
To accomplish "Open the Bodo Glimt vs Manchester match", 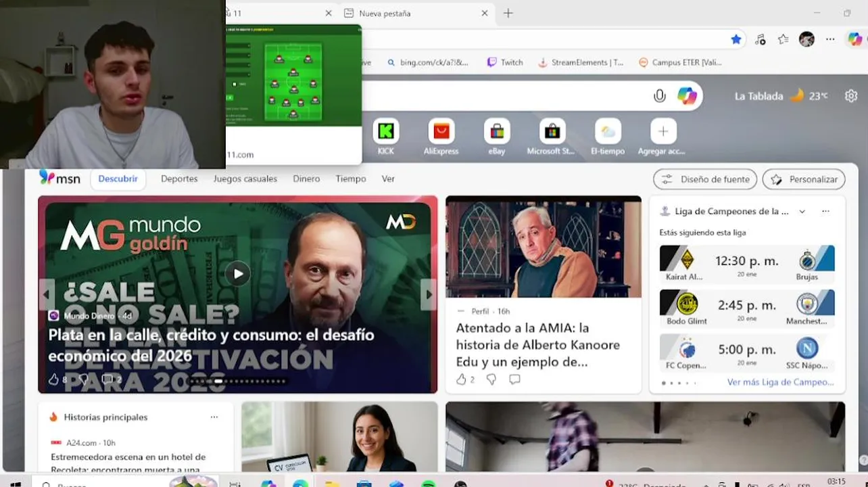I will tap(747, 308).
